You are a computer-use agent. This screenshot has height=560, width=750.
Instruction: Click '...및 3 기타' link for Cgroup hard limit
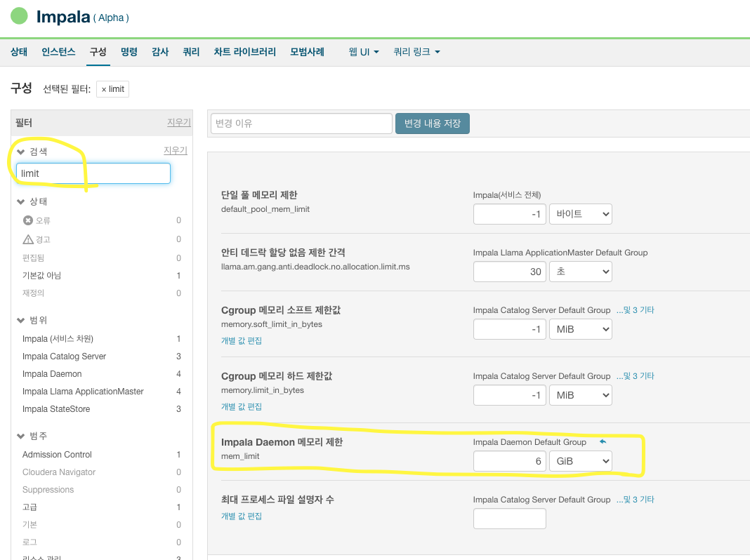pos(636,376)
